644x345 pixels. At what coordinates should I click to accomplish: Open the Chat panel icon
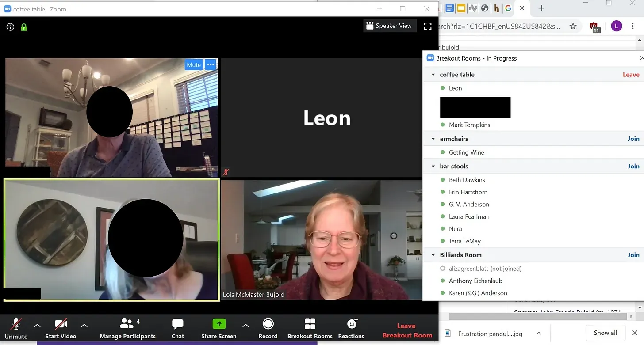(x=177, y=325)
